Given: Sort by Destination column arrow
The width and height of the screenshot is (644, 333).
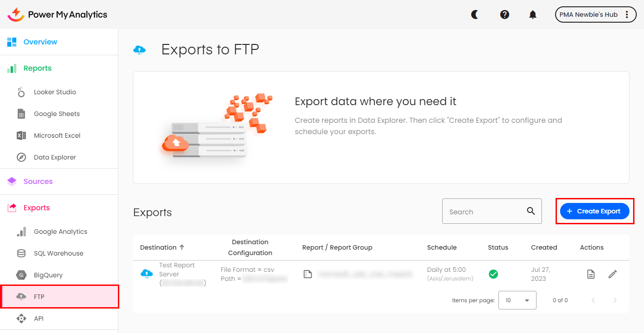Looking at the screenshot, I should (x=182, y=247).
